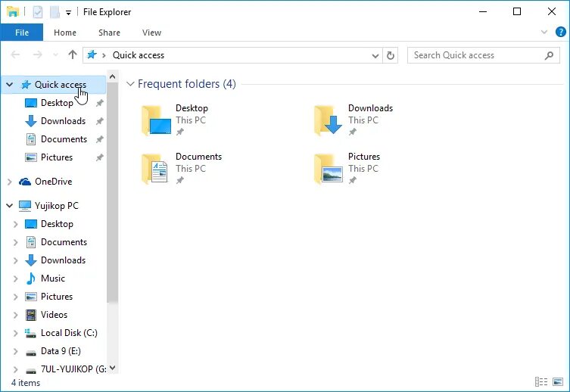Click the Back navigation arrow
The height and width of the screenshot is (392, 570).
(15, 54)
